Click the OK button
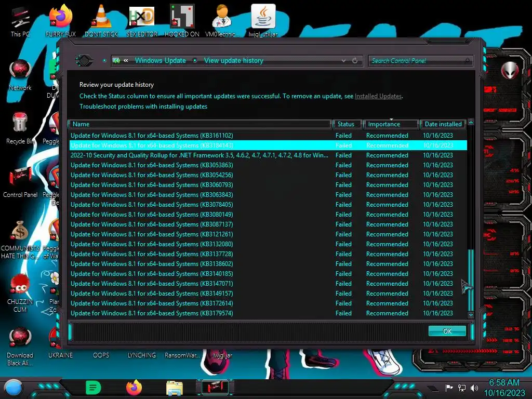532x399 pixels. (x=447, y=331)
